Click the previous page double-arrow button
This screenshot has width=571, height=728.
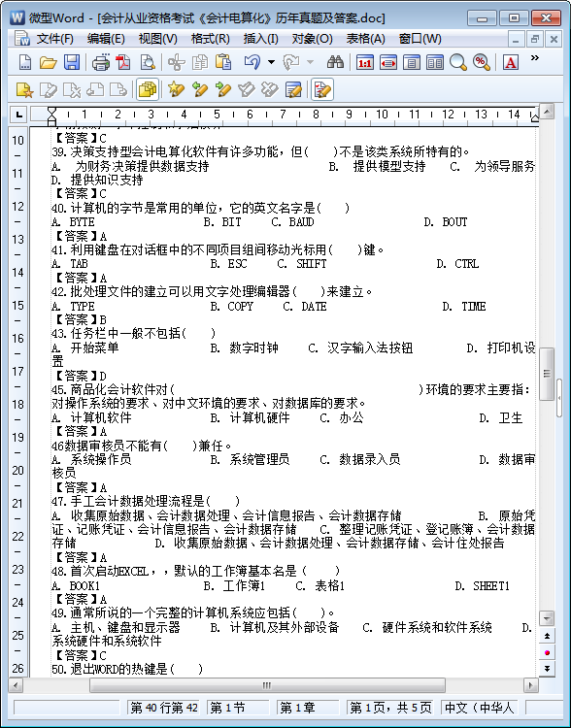click(x=547, y=636)
